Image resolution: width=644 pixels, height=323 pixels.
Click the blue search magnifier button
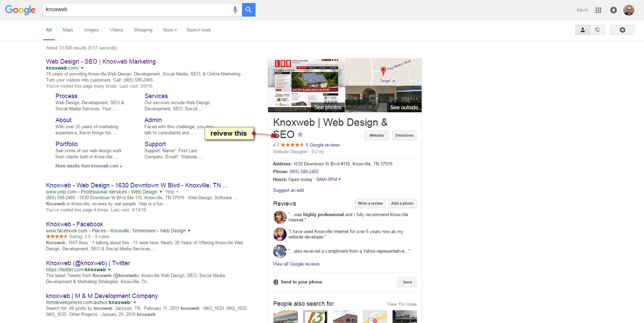point(249,10)
